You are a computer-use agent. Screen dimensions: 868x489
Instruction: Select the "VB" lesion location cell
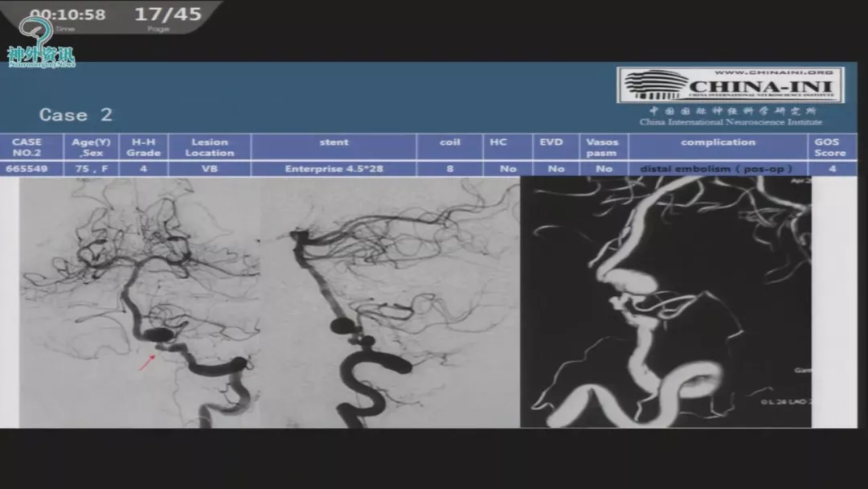tap(209, 169)
